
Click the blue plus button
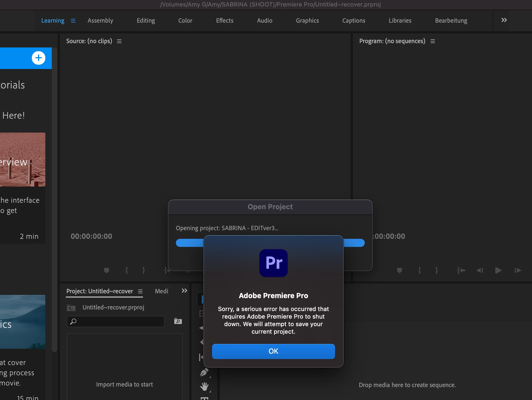click(x=39, y=58)
